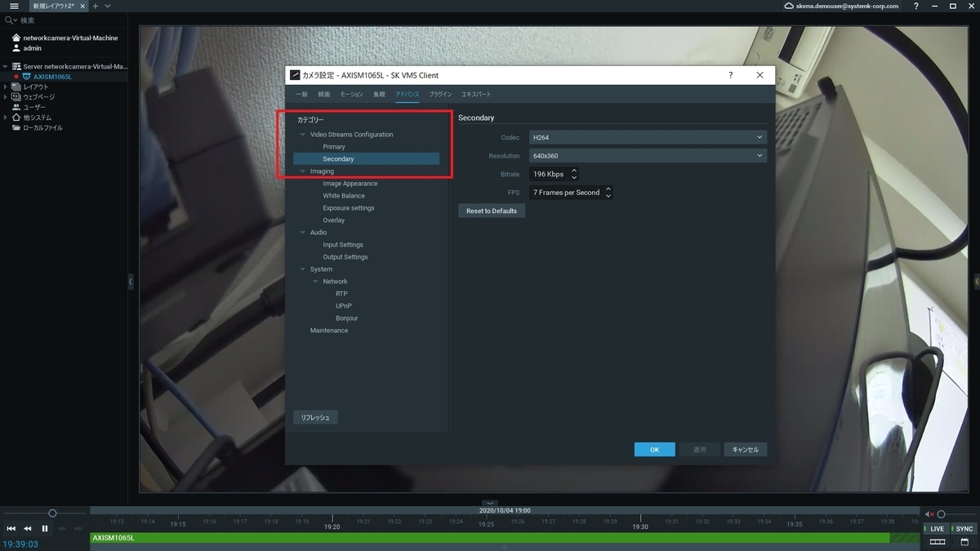Pause the video playback
Screen dimensions: 980x551
[x=45, y=529]
